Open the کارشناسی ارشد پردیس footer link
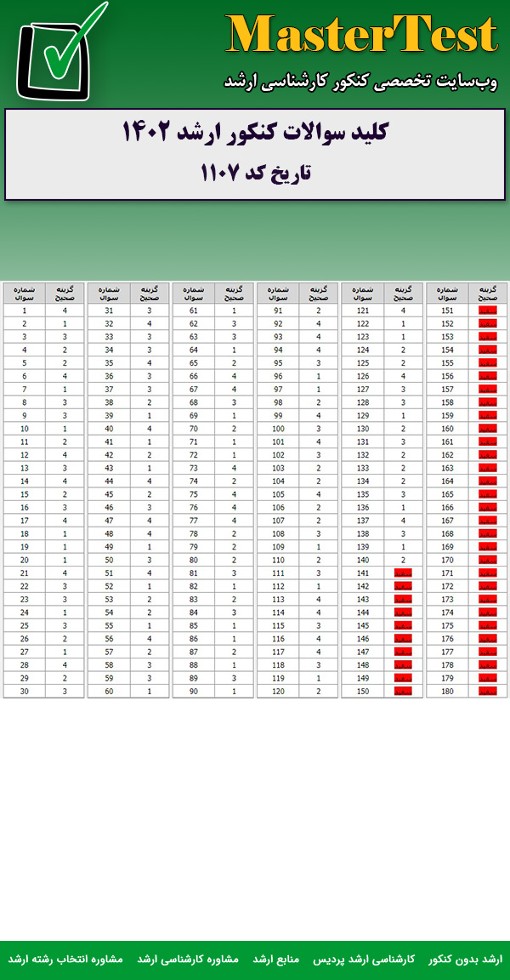 coord(375,959)
